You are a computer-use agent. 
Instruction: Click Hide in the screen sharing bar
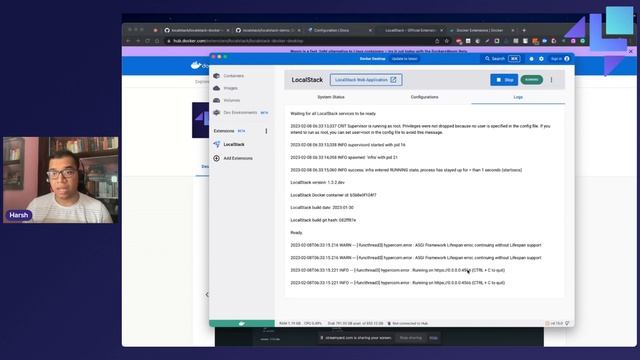pos(434,338)
